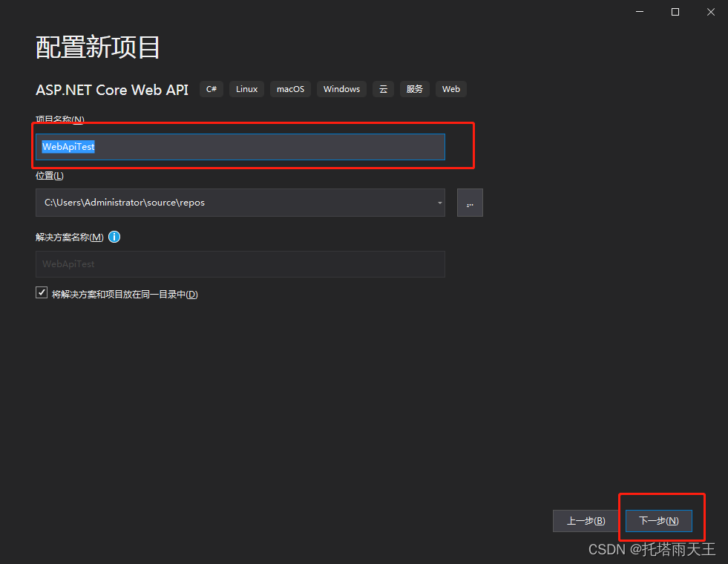Go back with the 上一步(B) button
This screenshot has width=728, height=564.
(586, 521)
